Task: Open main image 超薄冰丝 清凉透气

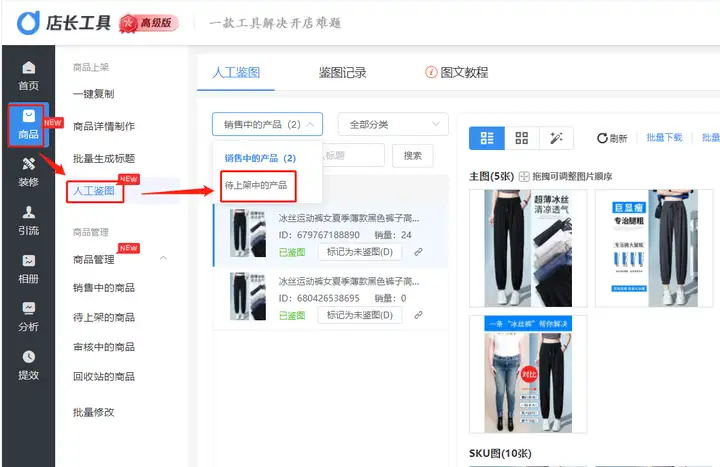Action: pos(528,248)
